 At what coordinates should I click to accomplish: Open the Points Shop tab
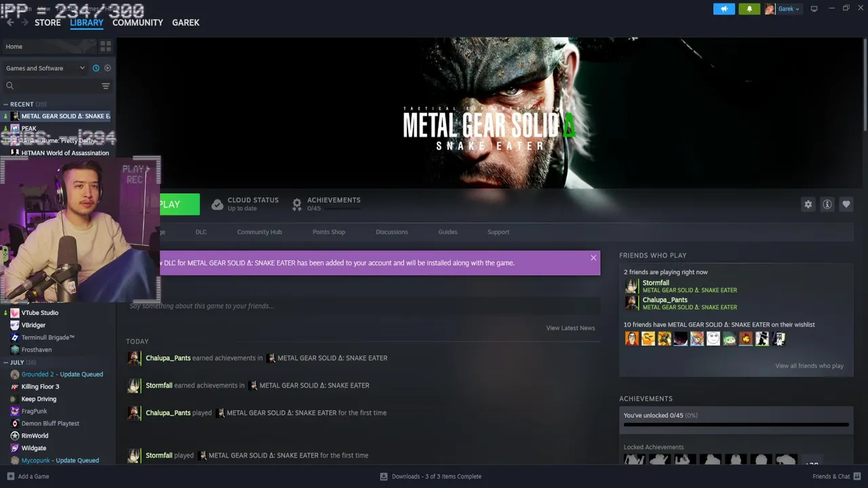coord(329,232)
